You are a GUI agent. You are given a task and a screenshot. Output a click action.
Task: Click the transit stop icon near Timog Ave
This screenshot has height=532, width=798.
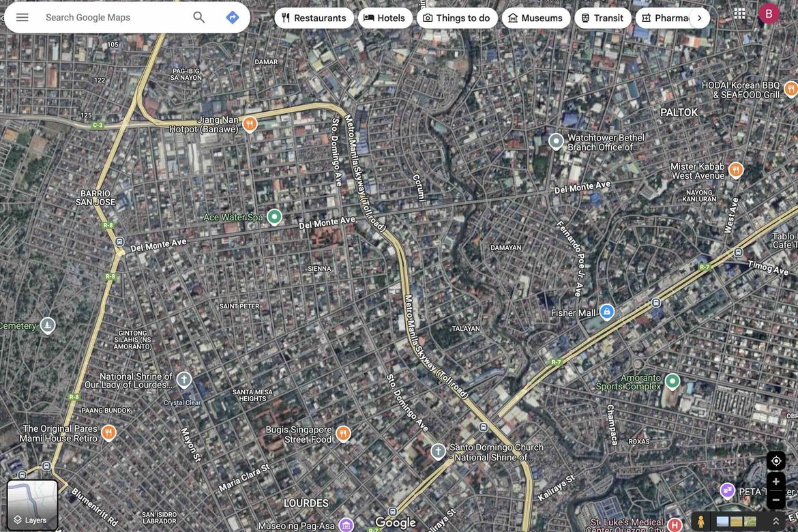(x=738, y=252)
